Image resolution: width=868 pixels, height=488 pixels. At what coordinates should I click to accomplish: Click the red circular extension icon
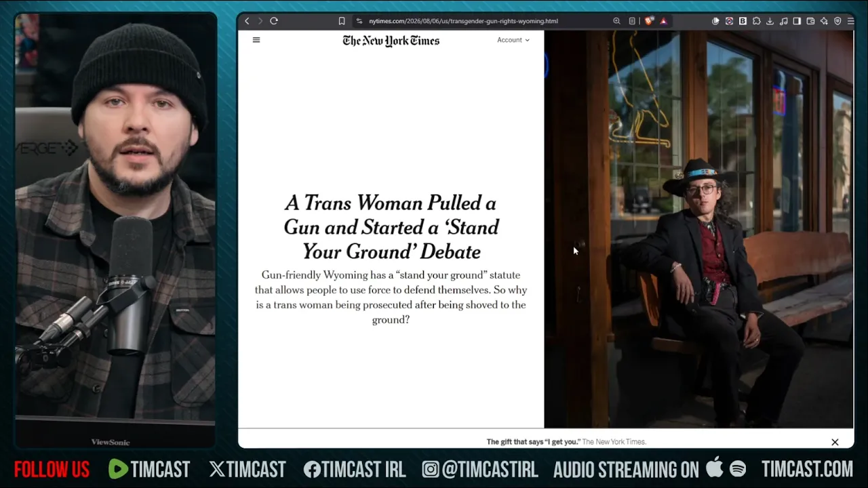[729, 21]
